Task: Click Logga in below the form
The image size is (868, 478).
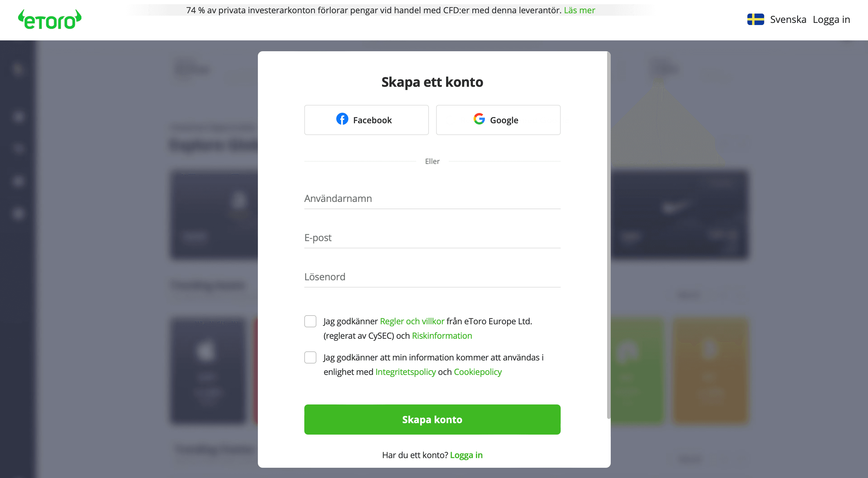Action: tap(466, 455)
